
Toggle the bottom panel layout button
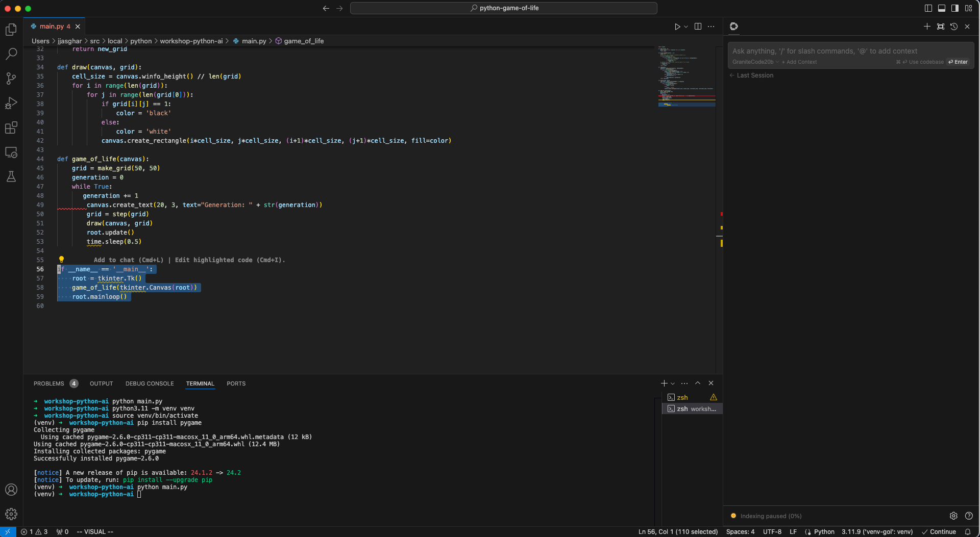942,8
